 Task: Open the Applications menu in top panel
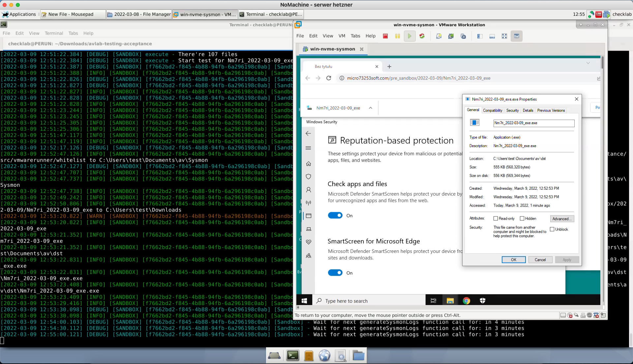pyautogui.click(x=19, y=14)
